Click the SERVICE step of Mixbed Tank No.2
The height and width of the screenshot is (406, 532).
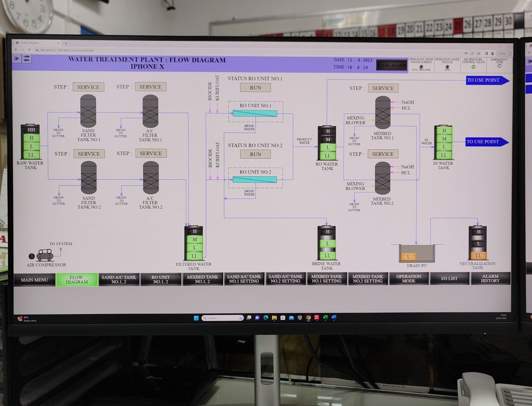[383, 154]
